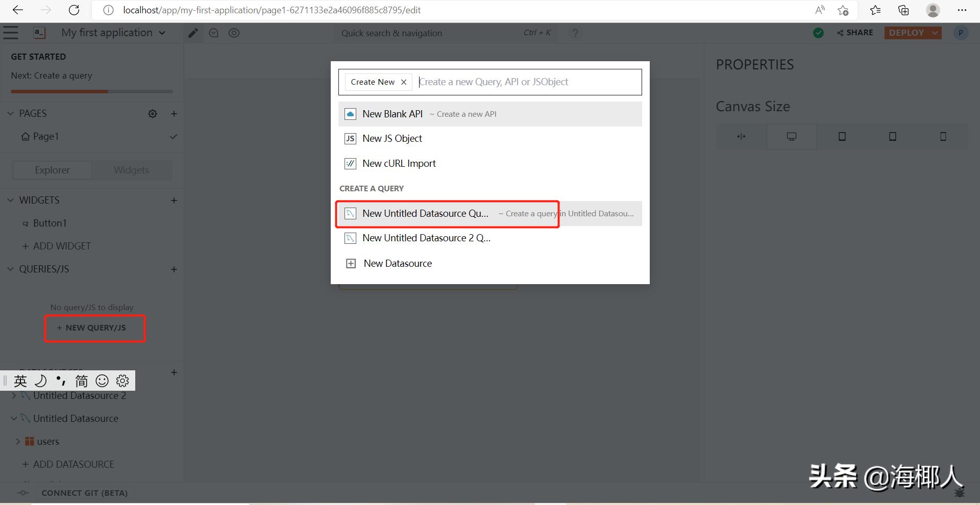Choose New Untitled Datasource Query option

(x=490, y=213)
